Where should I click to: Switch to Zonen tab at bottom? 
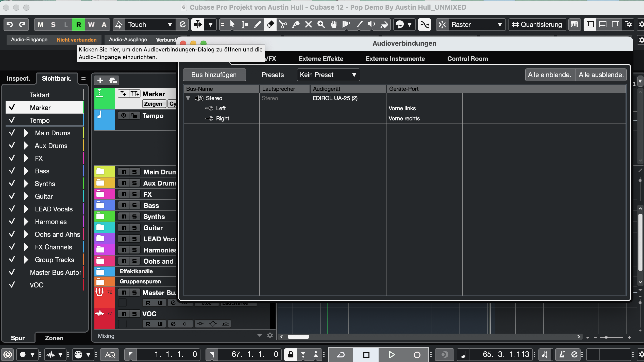[x=54, y=338]
